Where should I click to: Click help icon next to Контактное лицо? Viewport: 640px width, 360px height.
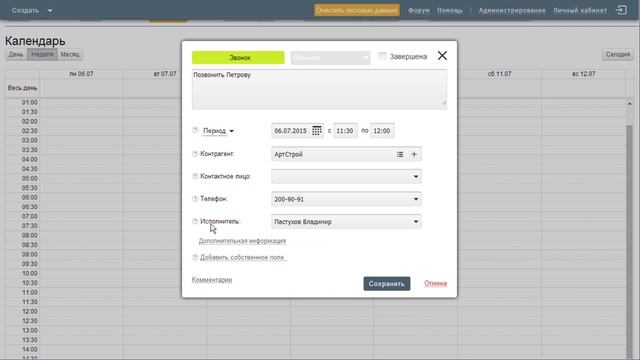(x=195, y=176)
